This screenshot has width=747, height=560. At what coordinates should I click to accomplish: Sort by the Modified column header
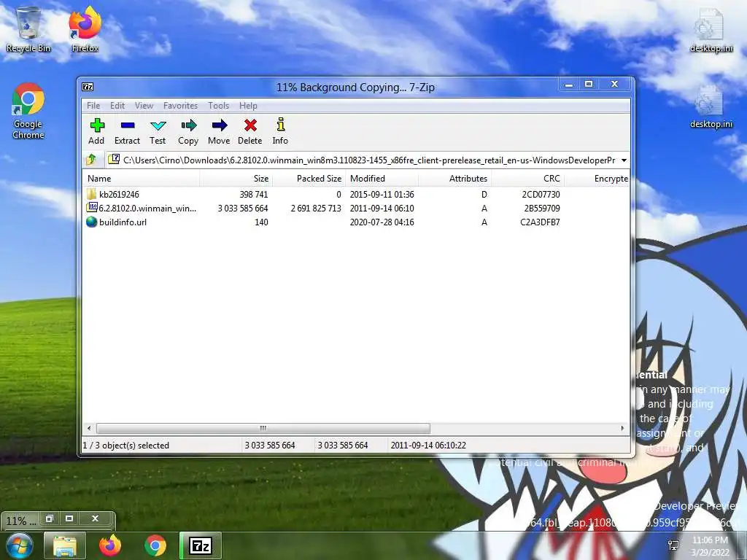point(382,179)
